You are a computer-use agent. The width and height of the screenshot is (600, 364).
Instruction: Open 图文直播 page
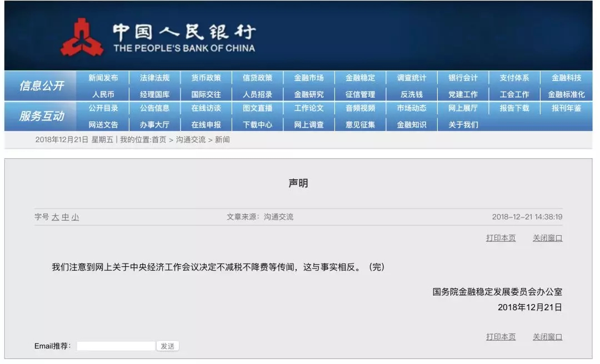tap(257, 108)
